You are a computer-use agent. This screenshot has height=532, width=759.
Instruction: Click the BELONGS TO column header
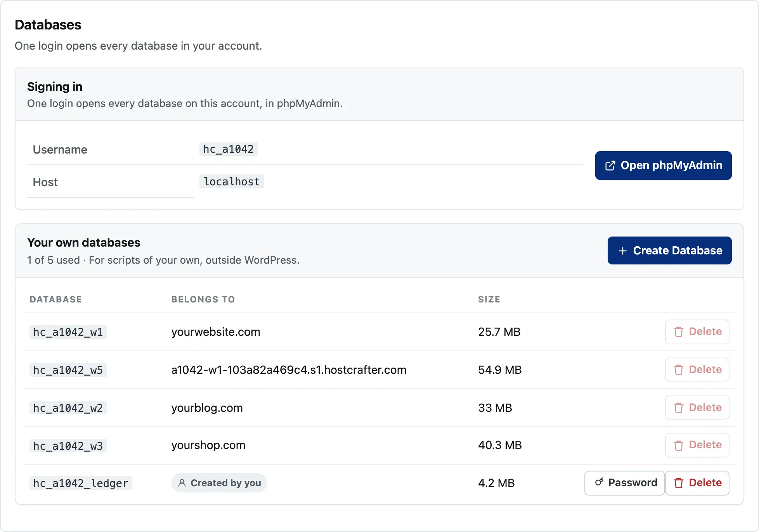(x=203, y=299)
